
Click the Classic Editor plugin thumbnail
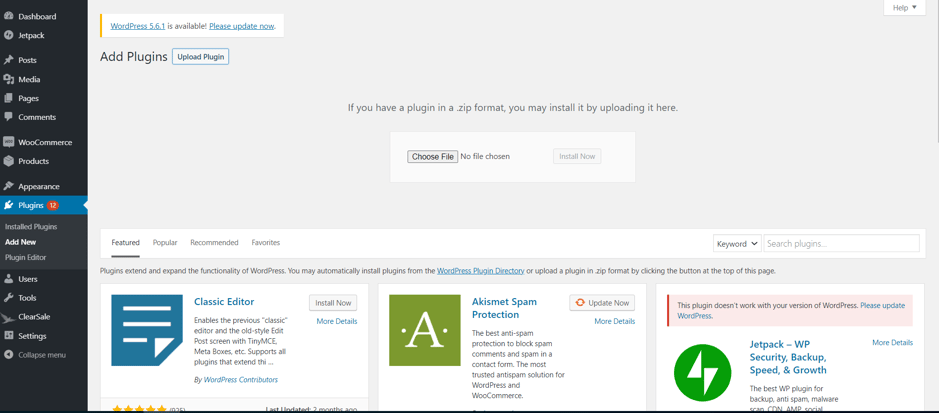(x=147, y=330)
